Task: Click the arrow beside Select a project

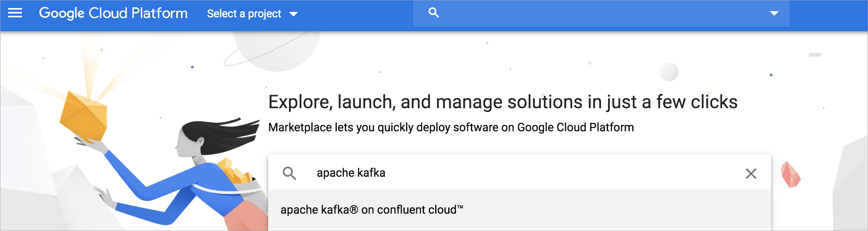Action: 294,14
